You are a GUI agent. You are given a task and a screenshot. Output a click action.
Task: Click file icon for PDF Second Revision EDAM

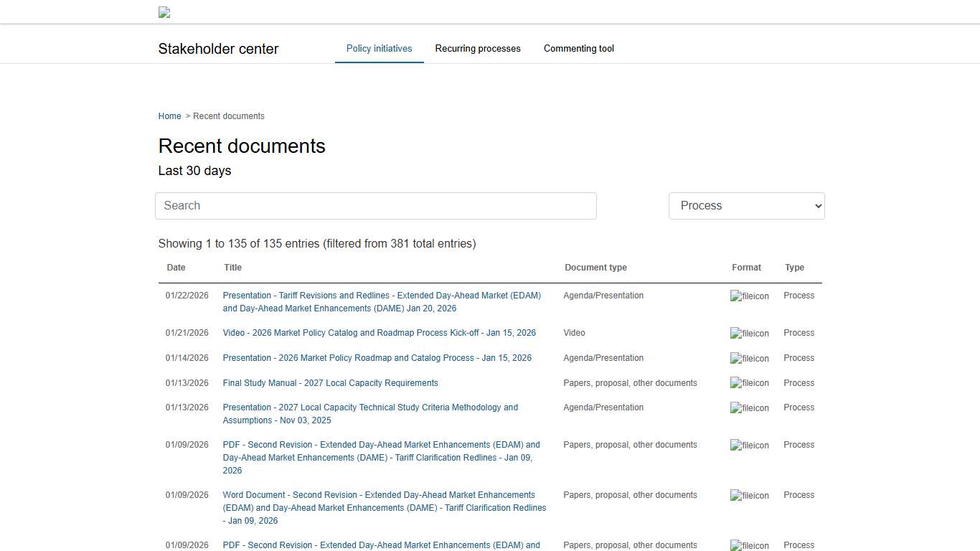click(x=749, y=445)
